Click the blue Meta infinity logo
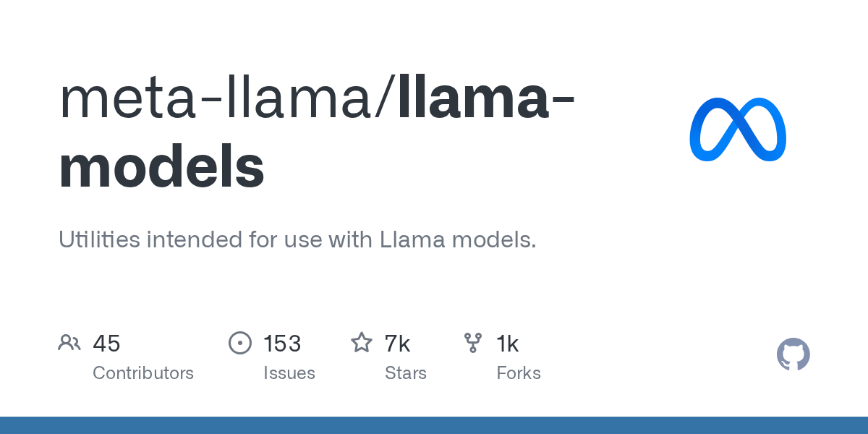This screenshot has height=434, width=868. [738, 129]
